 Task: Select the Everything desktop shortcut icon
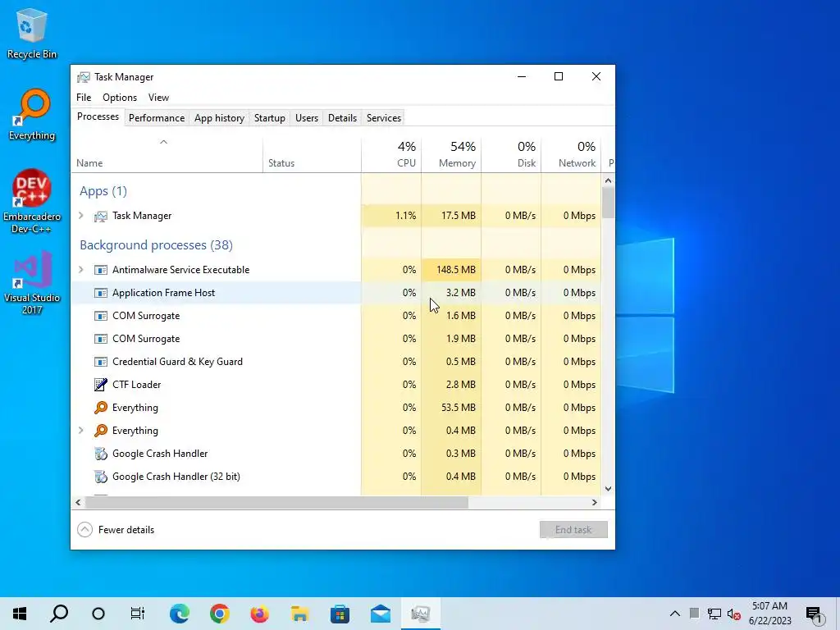pos(32,115)
